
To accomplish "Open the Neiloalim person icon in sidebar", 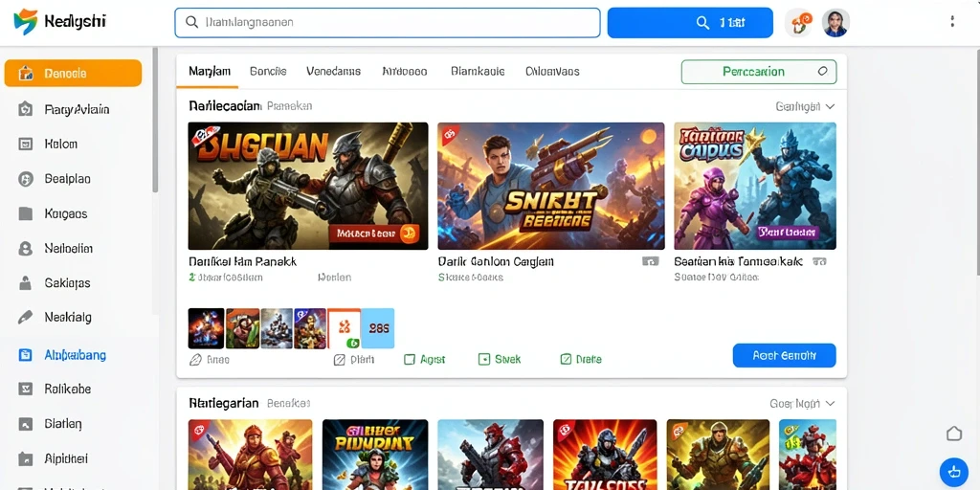I will pyautogui.click(x=26, y=249).
